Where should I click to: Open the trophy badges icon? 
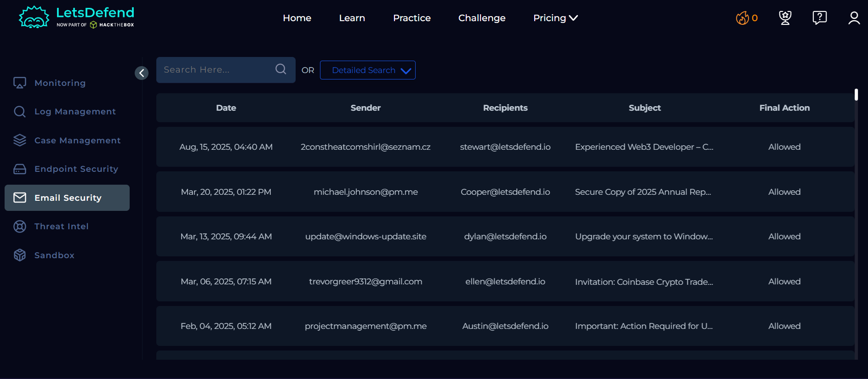point(785,18)
